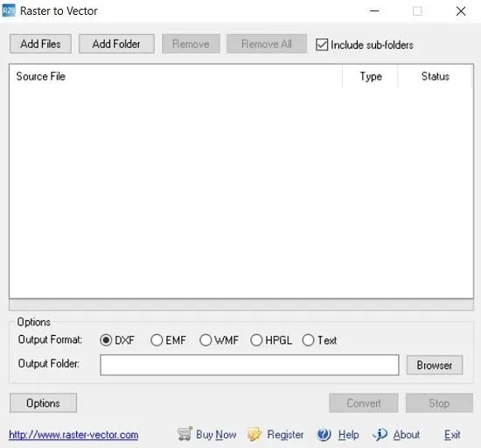Toggle the Include sub-folders checkbox

(x=322, y=45)
